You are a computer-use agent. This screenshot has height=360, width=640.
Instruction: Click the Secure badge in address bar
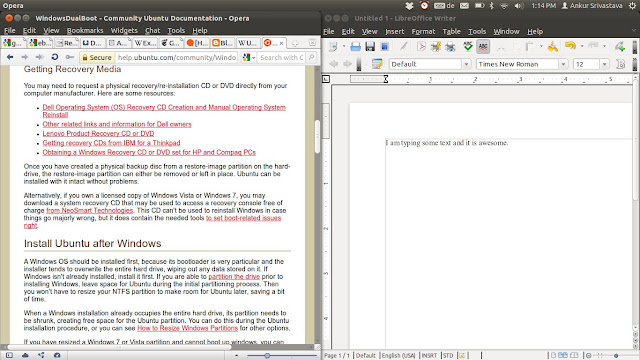[97, 58]
